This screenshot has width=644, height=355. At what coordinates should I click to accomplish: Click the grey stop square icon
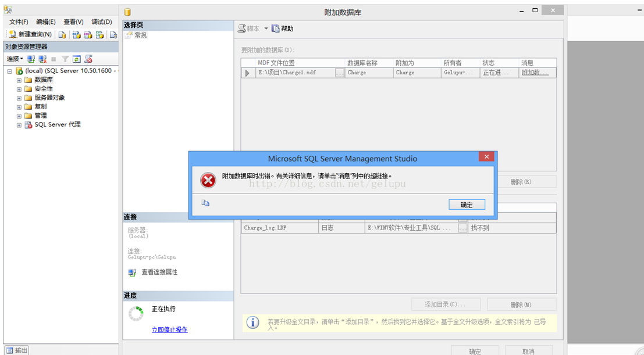54,59
